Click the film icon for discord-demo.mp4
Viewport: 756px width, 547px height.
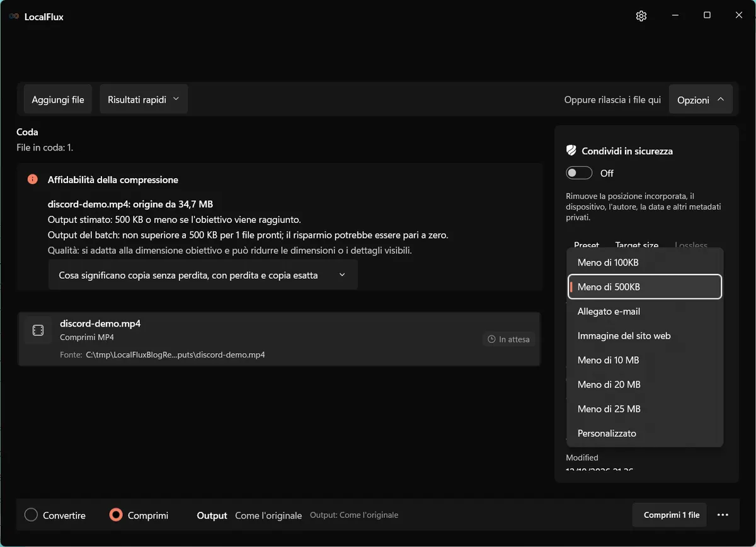point(38,330)
